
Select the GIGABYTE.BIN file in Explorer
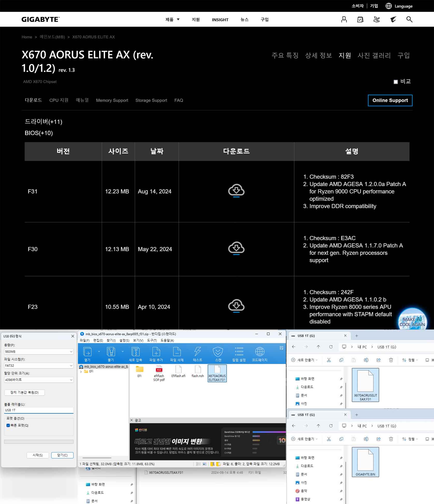point(365,462)
